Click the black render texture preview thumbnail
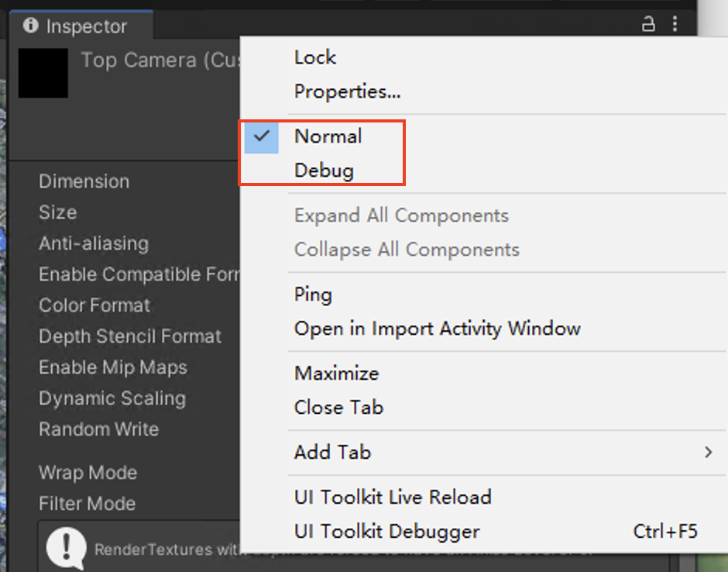 click(43, 73)
